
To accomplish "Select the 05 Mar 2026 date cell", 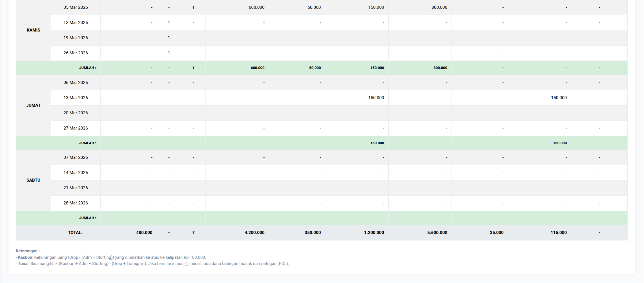I will [x=76, y=7].
